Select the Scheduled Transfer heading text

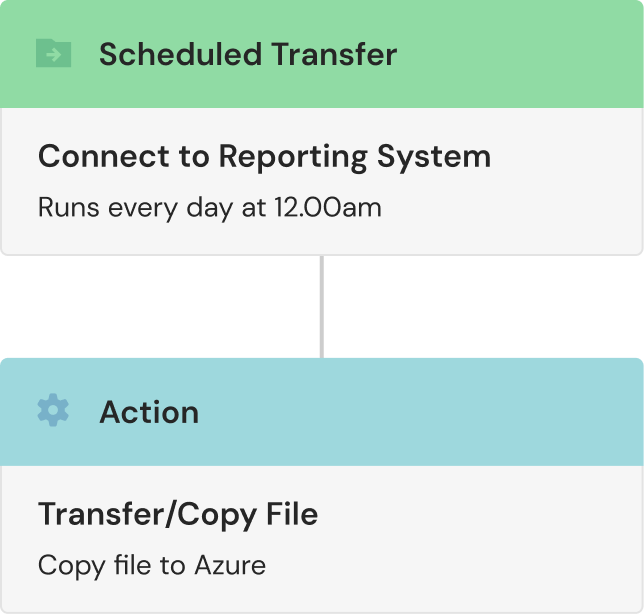(247, 54)
